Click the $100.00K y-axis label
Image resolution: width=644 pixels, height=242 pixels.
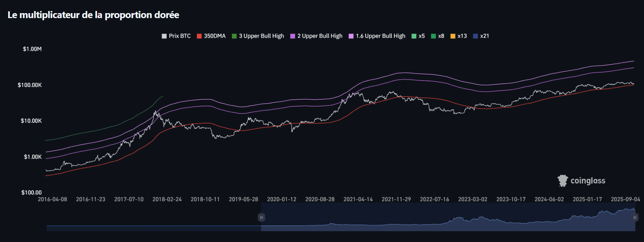30,85
